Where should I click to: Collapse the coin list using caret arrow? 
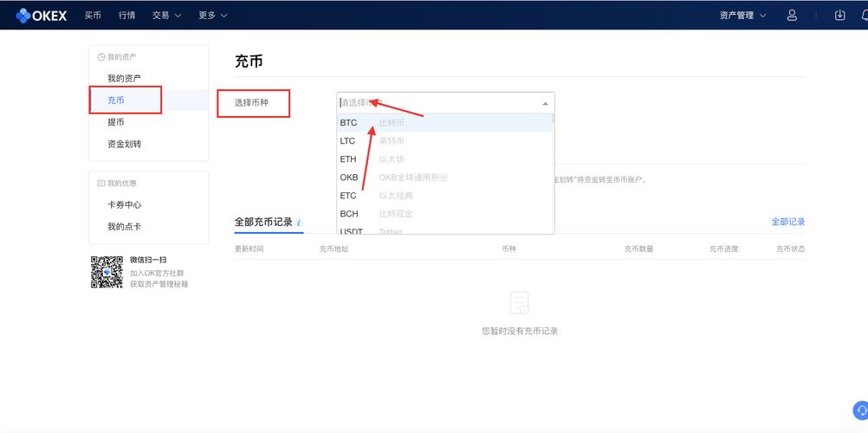click(545, 103)
